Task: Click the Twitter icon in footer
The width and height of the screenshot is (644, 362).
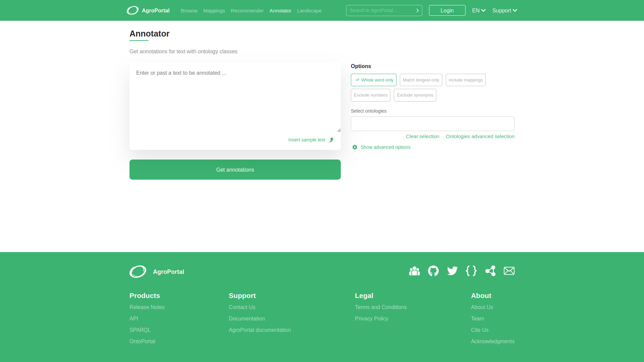Action: [452, 270]
